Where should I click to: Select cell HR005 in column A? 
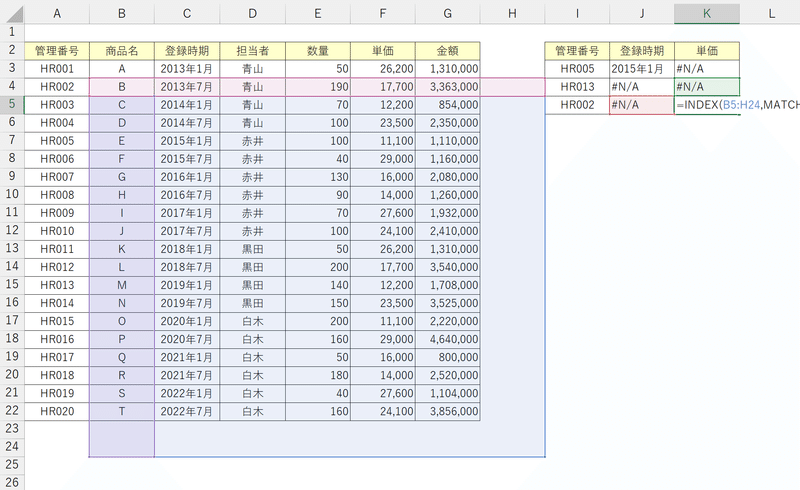(57, 141)
